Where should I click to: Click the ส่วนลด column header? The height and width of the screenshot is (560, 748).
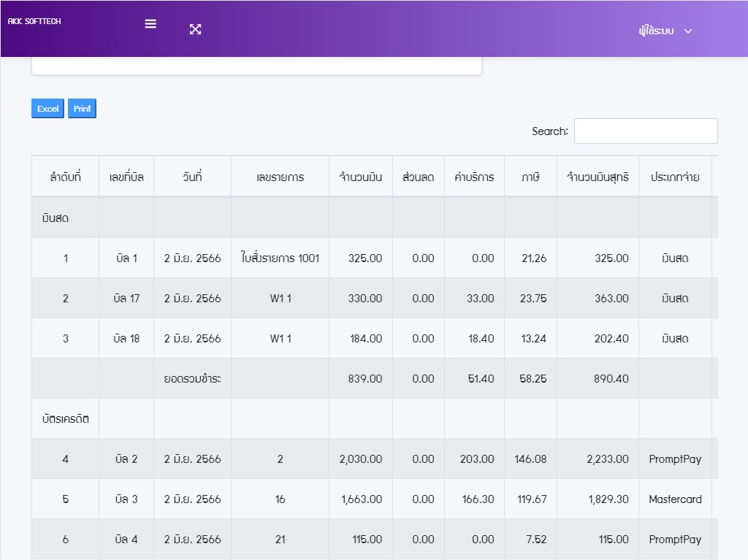[x=419, y=177]
